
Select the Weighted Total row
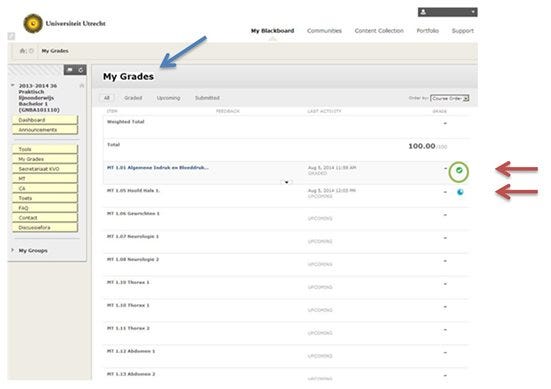[x=286, y=127]
